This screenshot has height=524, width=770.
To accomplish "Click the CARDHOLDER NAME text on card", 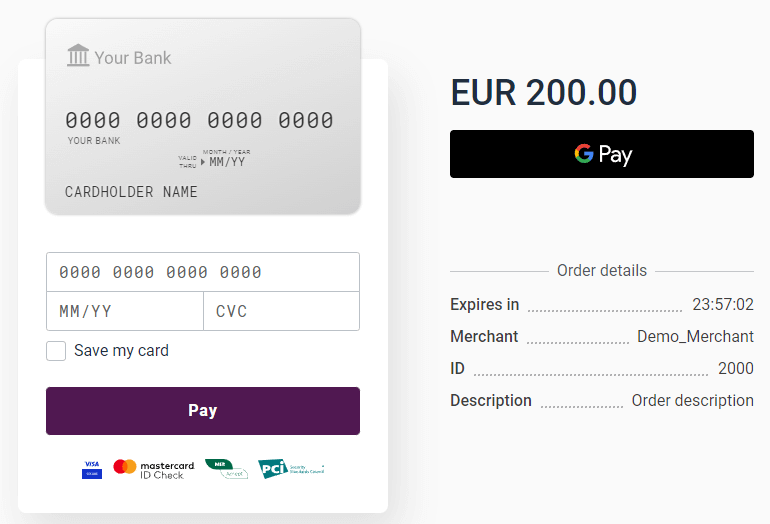I will point(131,192).
